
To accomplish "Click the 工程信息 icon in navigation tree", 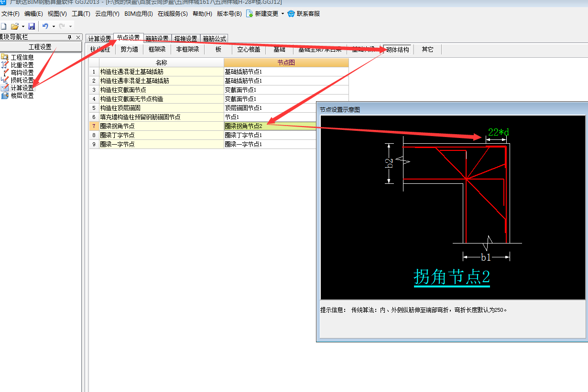I will (x=5, y=57).
